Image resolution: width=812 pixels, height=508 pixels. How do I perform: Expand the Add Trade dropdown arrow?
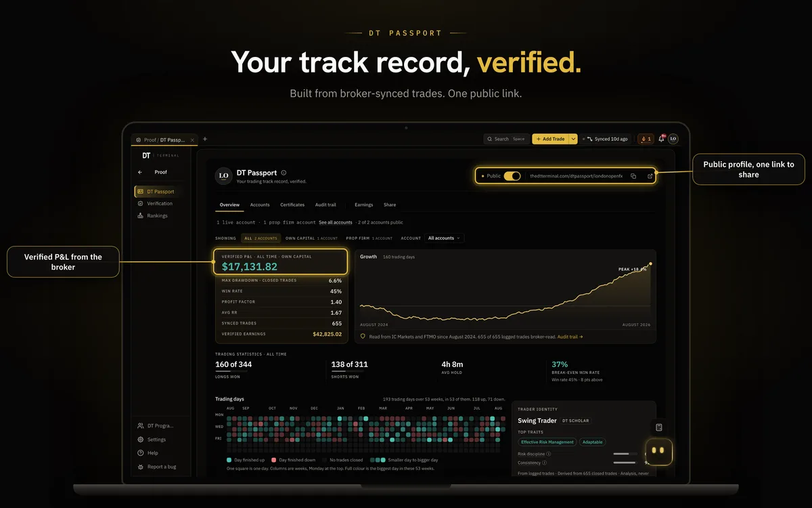click(573, 139)
